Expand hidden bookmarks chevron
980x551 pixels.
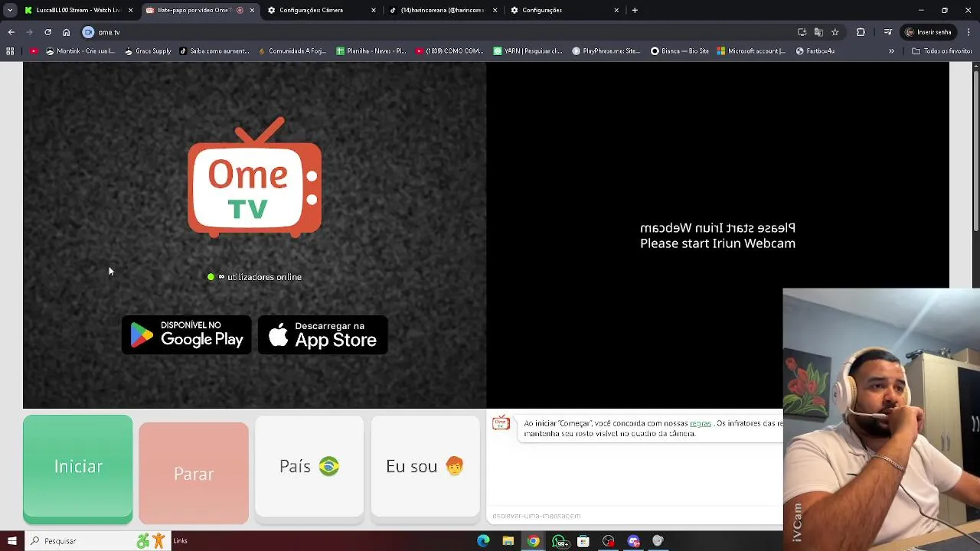coord(891,51)
